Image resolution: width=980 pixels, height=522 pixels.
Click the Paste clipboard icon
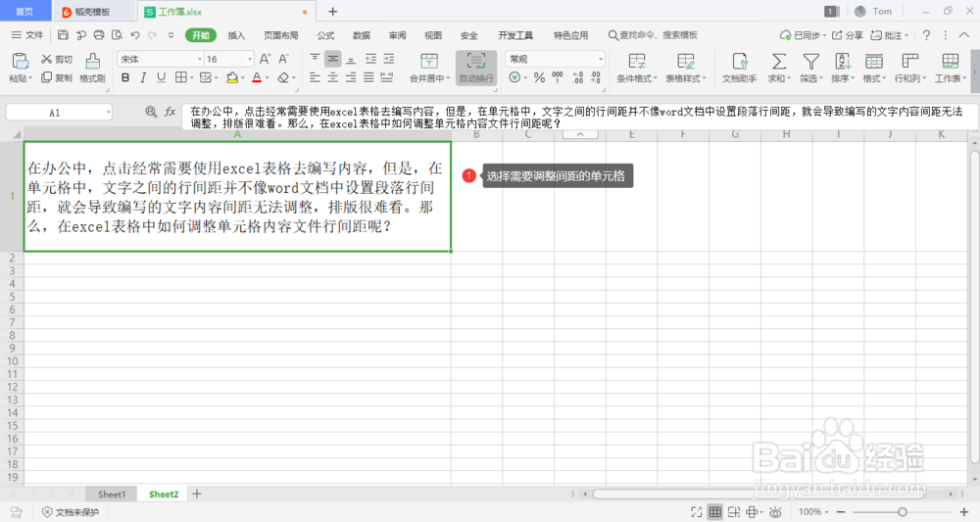point(20,62)
